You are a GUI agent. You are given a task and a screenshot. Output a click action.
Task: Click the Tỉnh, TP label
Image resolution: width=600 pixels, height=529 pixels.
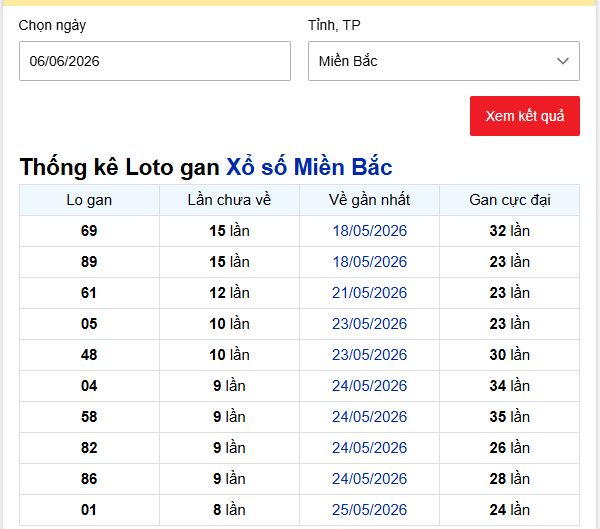(x=334, y=25)
